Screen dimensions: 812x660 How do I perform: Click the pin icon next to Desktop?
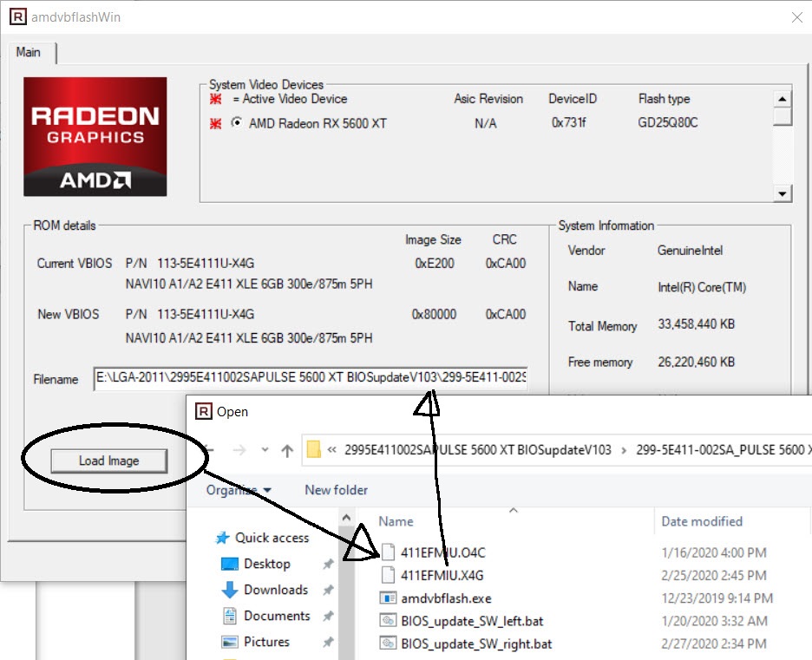coord(328,565)
